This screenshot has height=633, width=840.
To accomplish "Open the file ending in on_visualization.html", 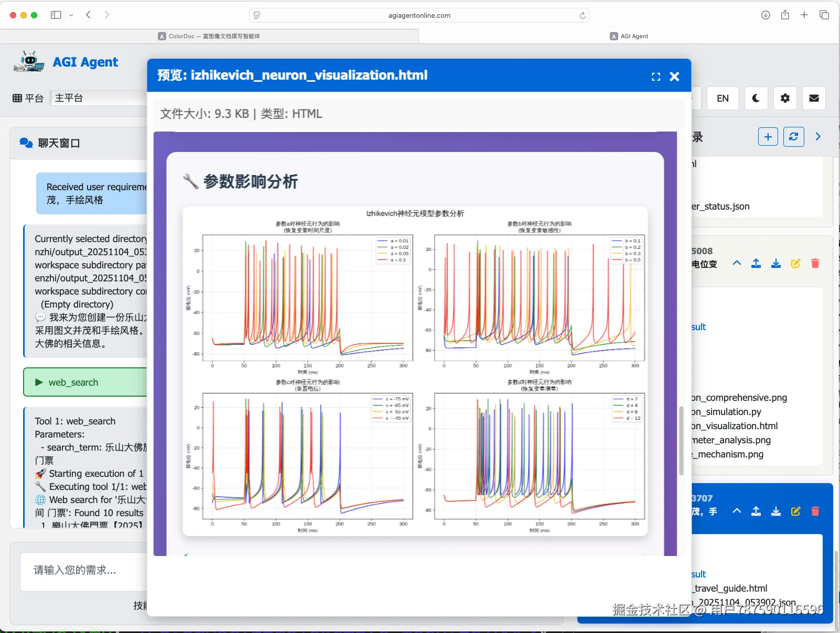I will point(735,426).
